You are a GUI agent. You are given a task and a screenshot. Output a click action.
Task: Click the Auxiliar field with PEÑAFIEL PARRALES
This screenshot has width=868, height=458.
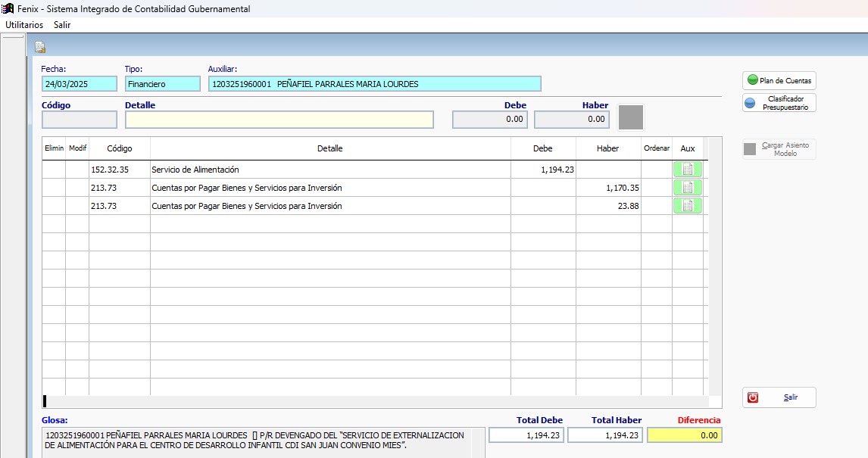point(374,84)
